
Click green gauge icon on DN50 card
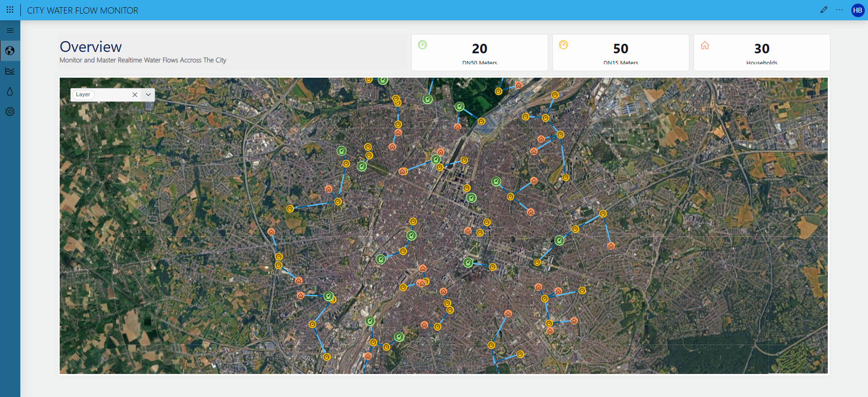pyautogui.click(x=422, y=45)
